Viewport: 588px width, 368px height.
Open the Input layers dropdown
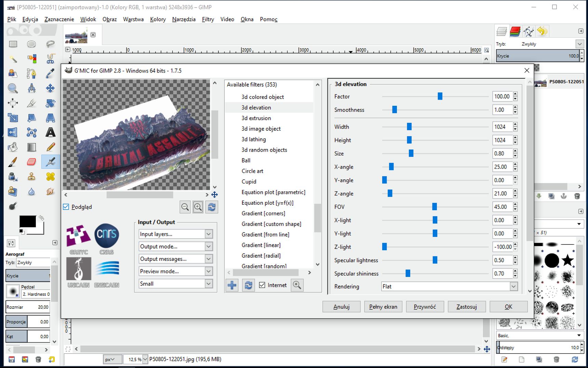[x=176, y=234]
